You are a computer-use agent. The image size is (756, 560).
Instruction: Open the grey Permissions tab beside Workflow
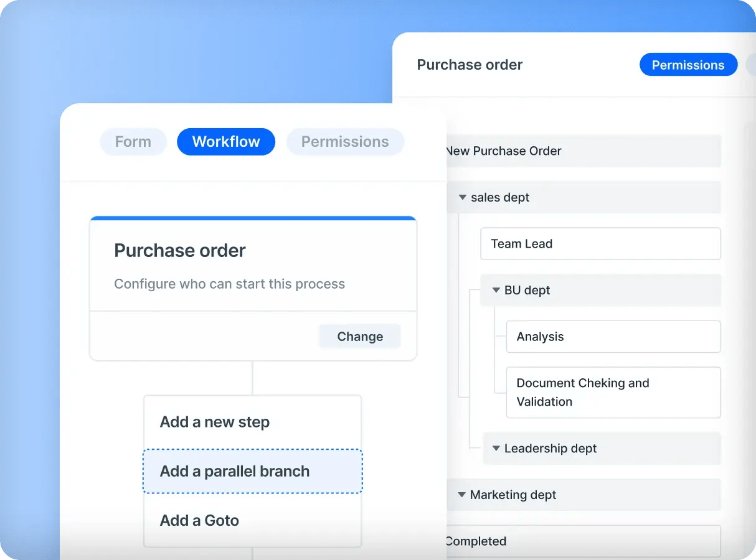[x=345, y=142]
